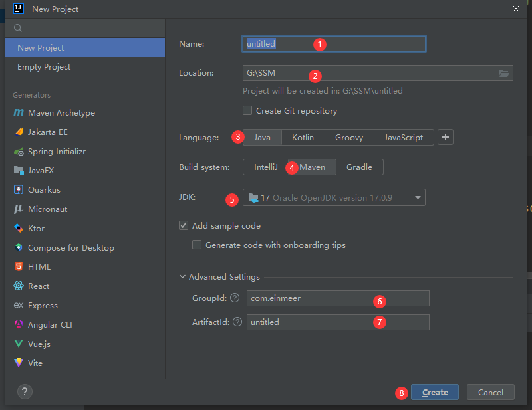This screenshot has width=532, height=410.
Task: Click the HTML generator label
Action: tap(39, 267)
